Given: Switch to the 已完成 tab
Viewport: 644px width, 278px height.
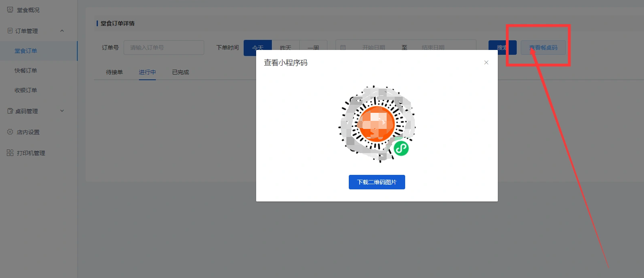Looking at the screenshot, I should [180, 72].
